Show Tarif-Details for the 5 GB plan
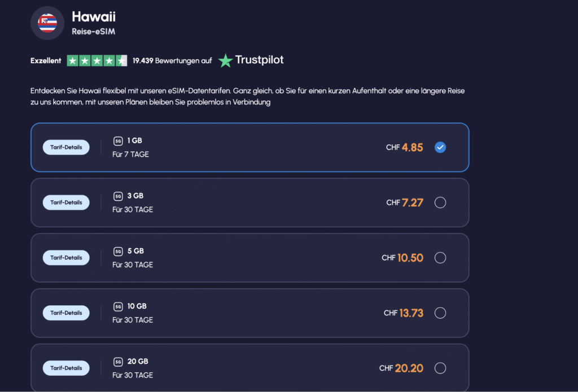The width and height of the screenshot is (578, 392). [66, 258]
